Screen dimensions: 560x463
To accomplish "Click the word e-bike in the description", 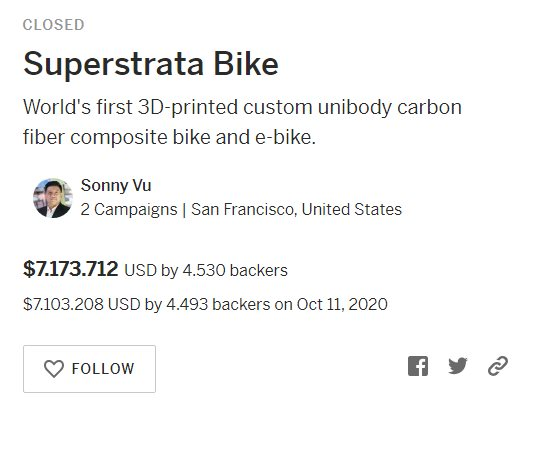I will coord(285,137).
